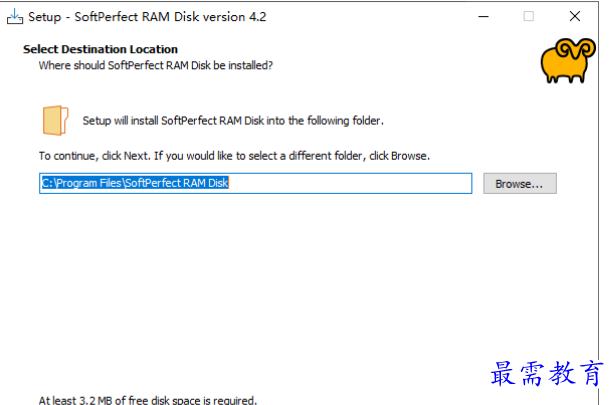The width and height of the screenshot is (612, 405).
Task: Click the Setup installer icon in title bar
Action: (14, 16)
